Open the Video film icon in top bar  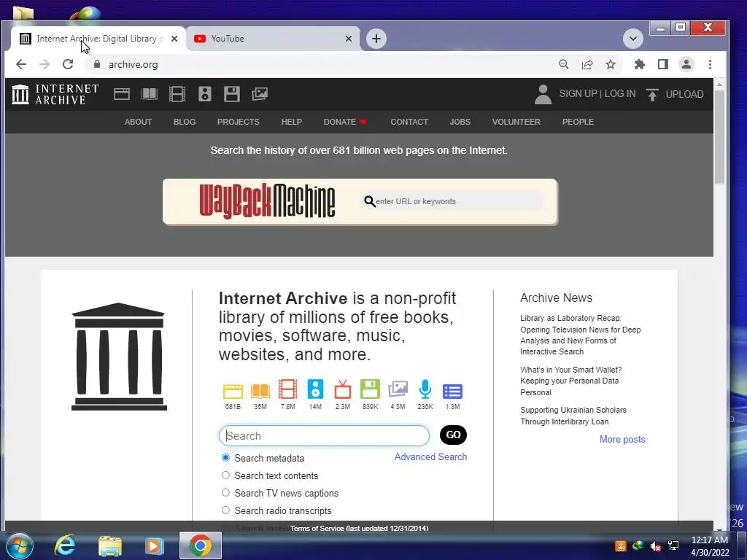(x=177, y=94)
